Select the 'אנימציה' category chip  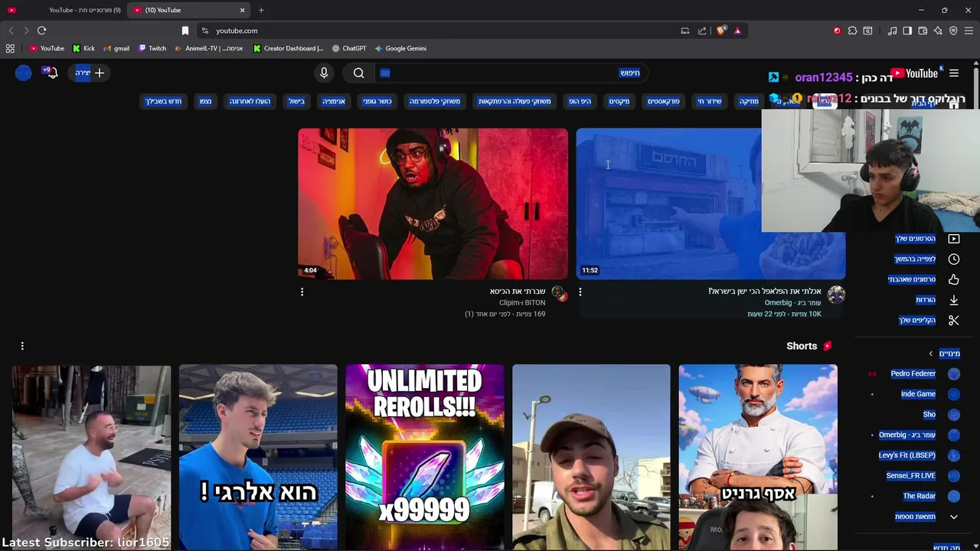click(334, 101)
